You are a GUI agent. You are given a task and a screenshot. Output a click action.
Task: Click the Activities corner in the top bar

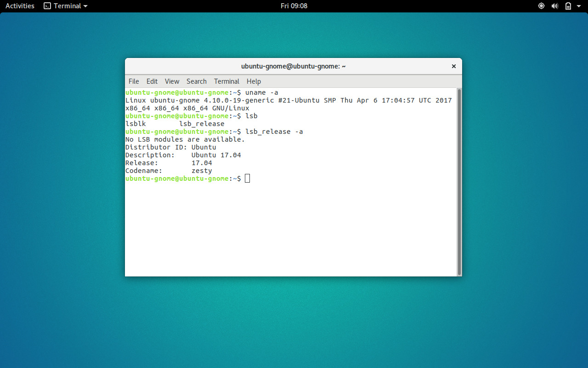[x=19, y=6]
